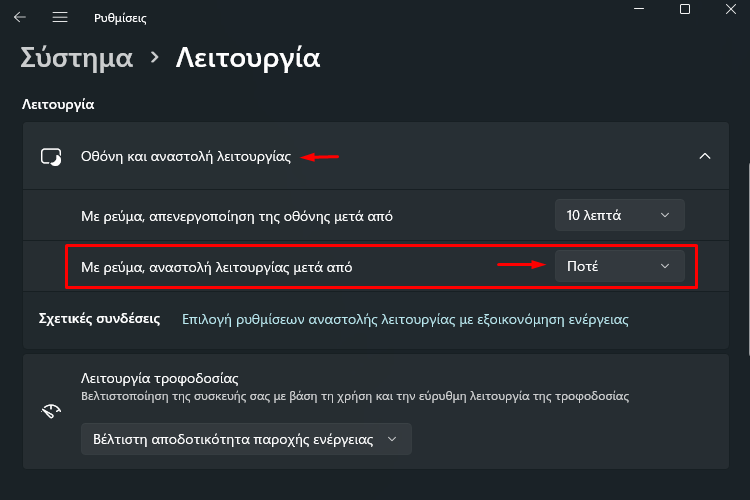Open Βέλτιστη αποδοτικότητα παροχής ενέργειας dropdown
The width and height of the screenshot is (750, 500).
point(246,439)
